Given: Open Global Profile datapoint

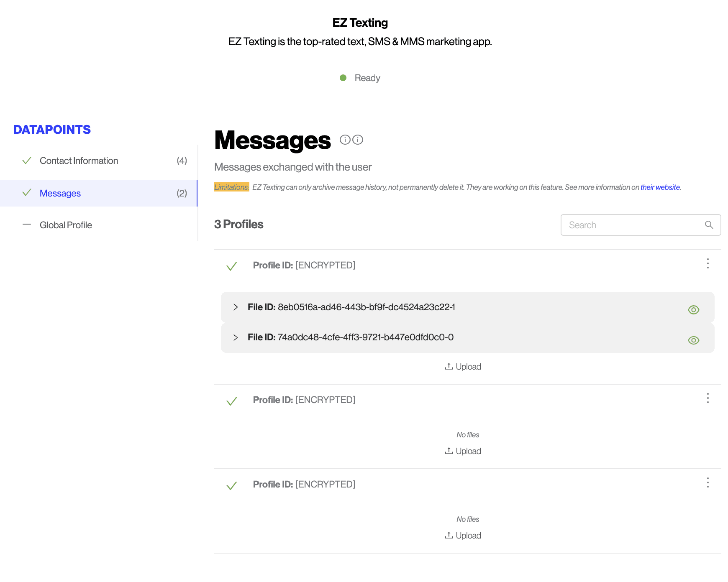Looking at the screenshot, I should coord(66,225).
